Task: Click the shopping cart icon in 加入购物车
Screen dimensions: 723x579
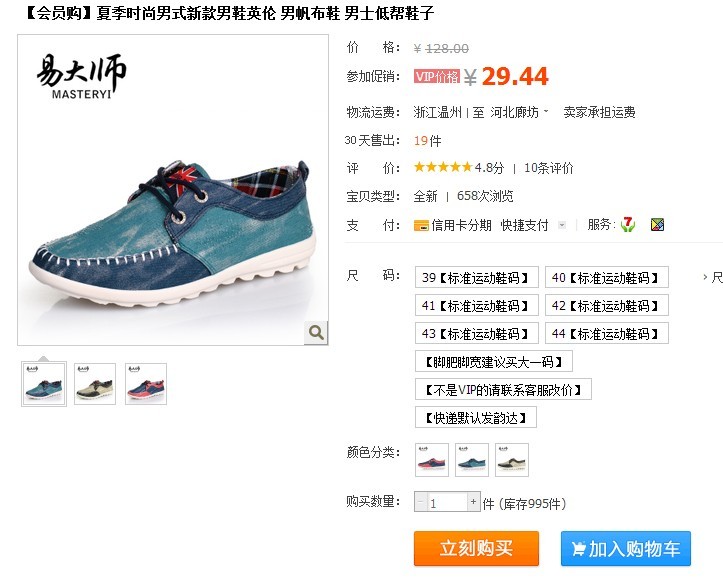Action: click(x=578, y=549)
